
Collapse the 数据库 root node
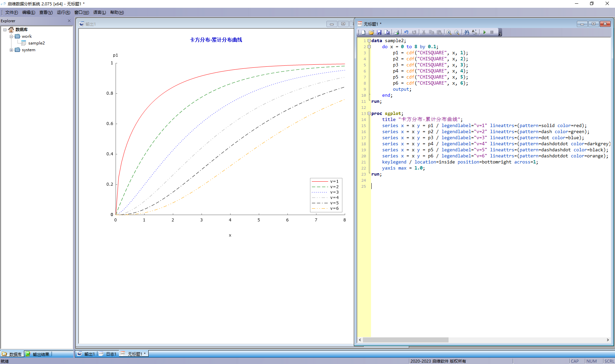tap(5, 30)
